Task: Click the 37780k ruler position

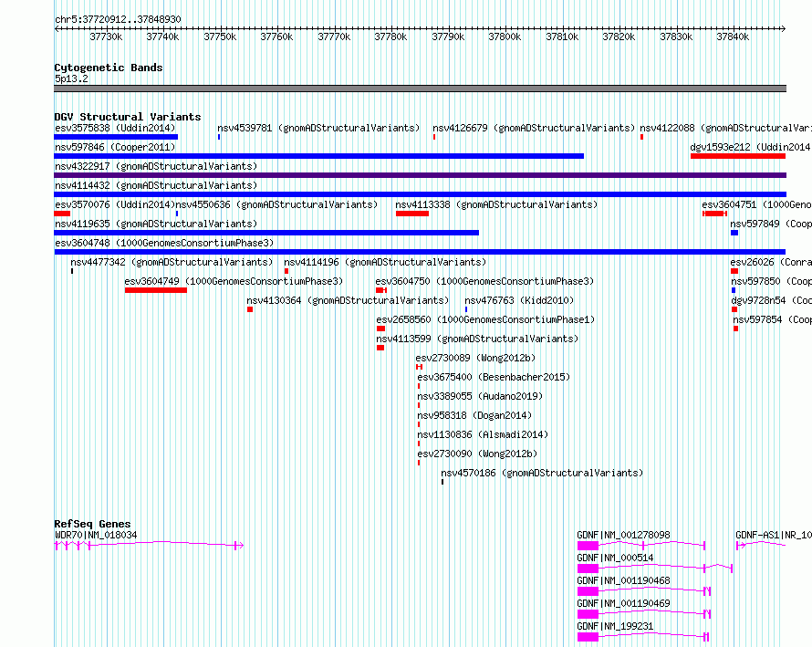Action: tap(390, 37)
